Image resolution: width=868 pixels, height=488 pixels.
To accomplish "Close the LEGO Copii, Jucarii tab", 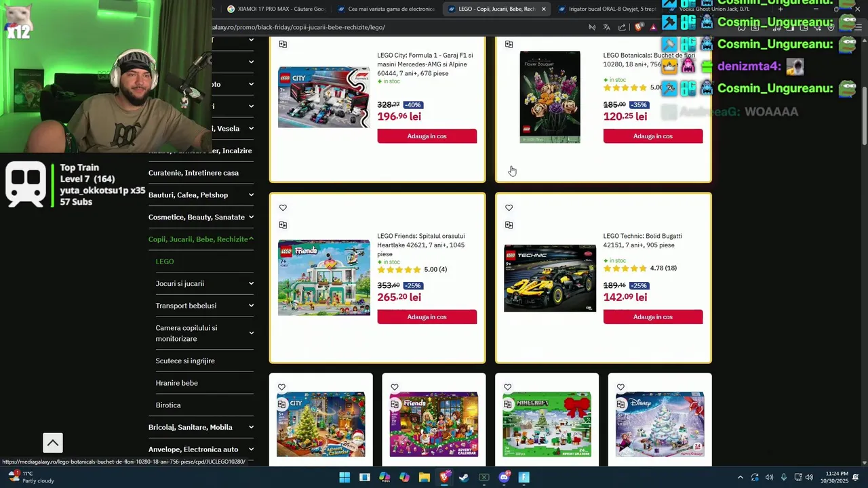I will [x=543, y=9].
